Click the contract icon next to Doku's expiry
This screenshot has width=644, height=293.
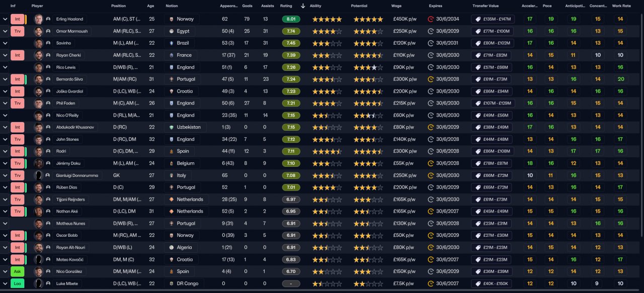(431, 163)
